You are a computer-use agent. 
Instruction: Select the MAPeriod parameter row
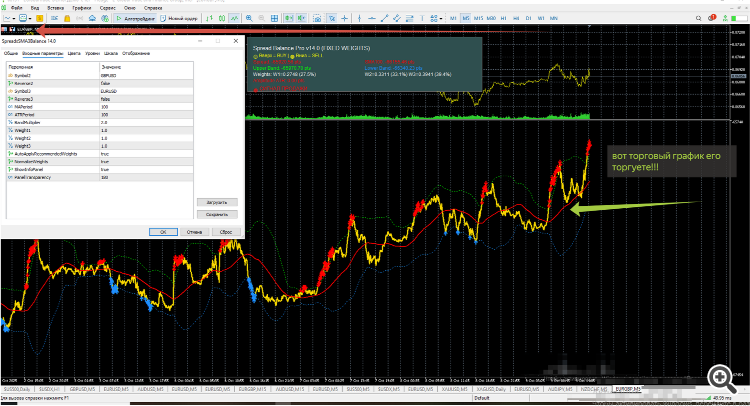point(100,107)
